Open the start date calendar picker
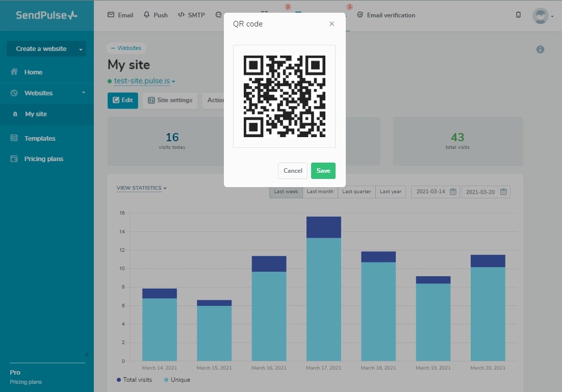This screenshot has width=562, height=392. click(x=452, y=192)
